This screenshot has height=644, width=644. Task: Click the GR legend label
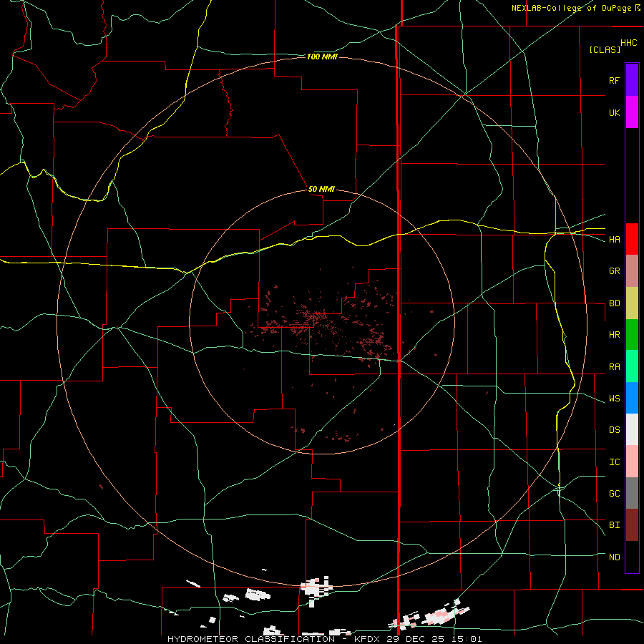tap(614, 271)
